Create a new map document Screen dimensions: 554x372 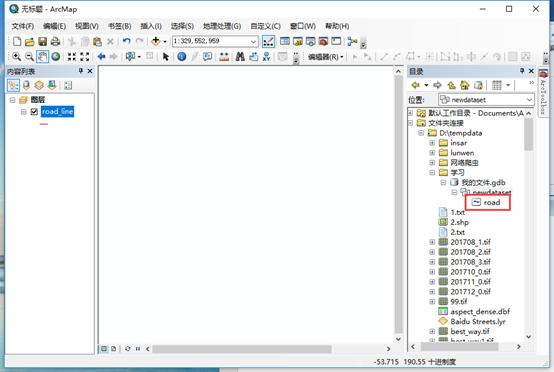(x=17, y=41)
